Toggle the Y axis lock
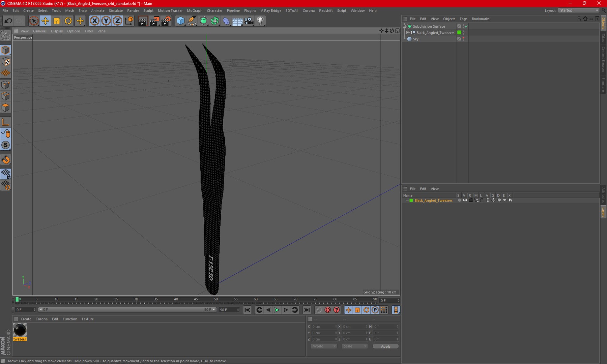This screenshot has width=607, height=364. 106,21
